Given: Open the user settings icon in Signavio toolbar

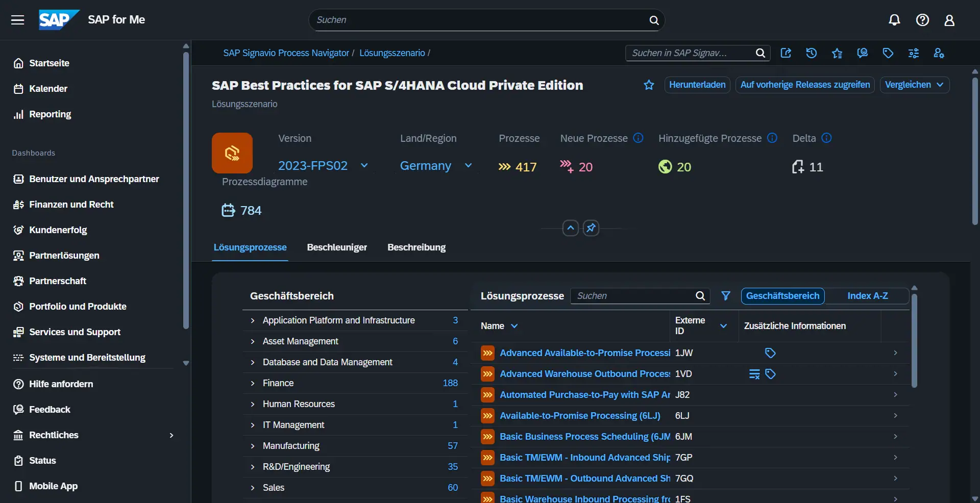Looking at the screenshot, I should pyautogui.click(x=939, y=53).
